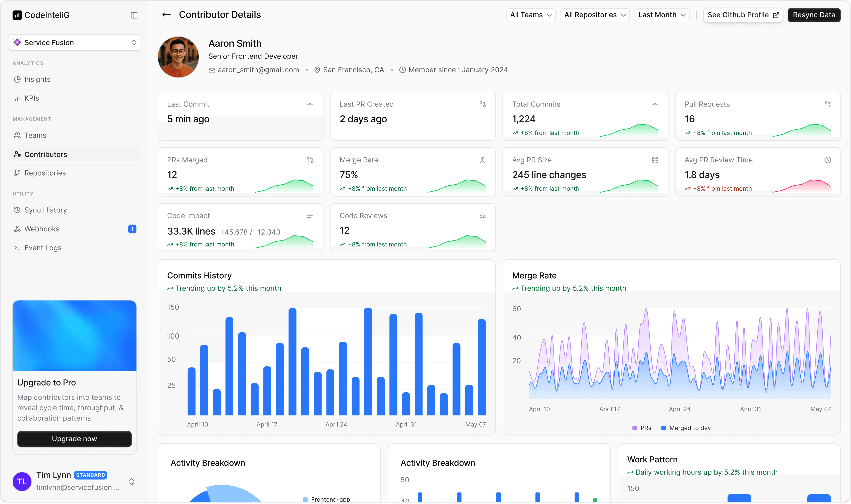Select Contributors in the sidebar

[74, 154]
